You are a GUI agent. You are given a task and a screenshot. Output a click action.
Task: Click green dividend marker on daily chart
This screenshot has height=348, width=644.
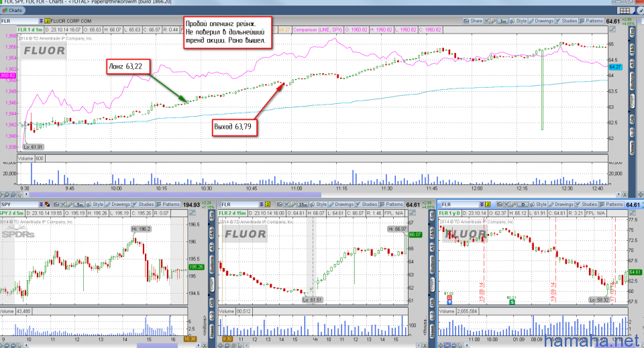(x=512, y=302)
